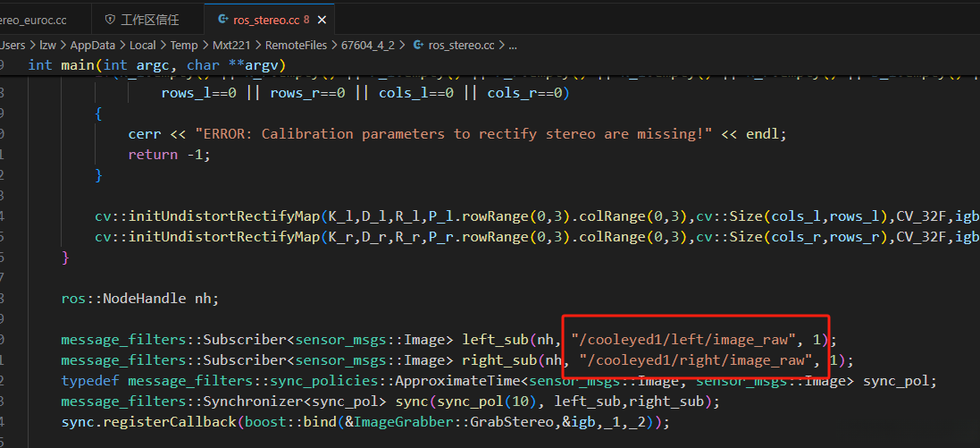
Task: Place cursor in "/cooleyed1/left/image_raw" string
Action: tap(685, 340)
